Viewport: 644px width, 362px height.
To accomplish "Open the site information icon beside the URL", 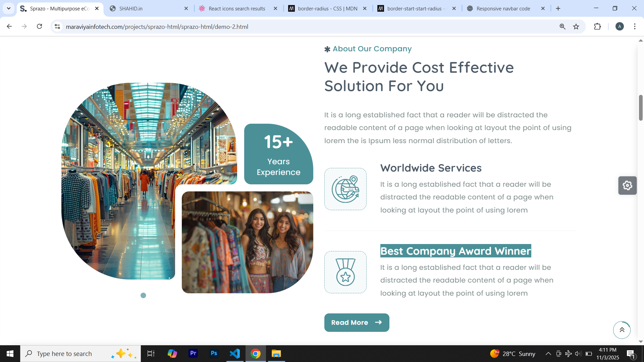I will click(x=57, y=26).
